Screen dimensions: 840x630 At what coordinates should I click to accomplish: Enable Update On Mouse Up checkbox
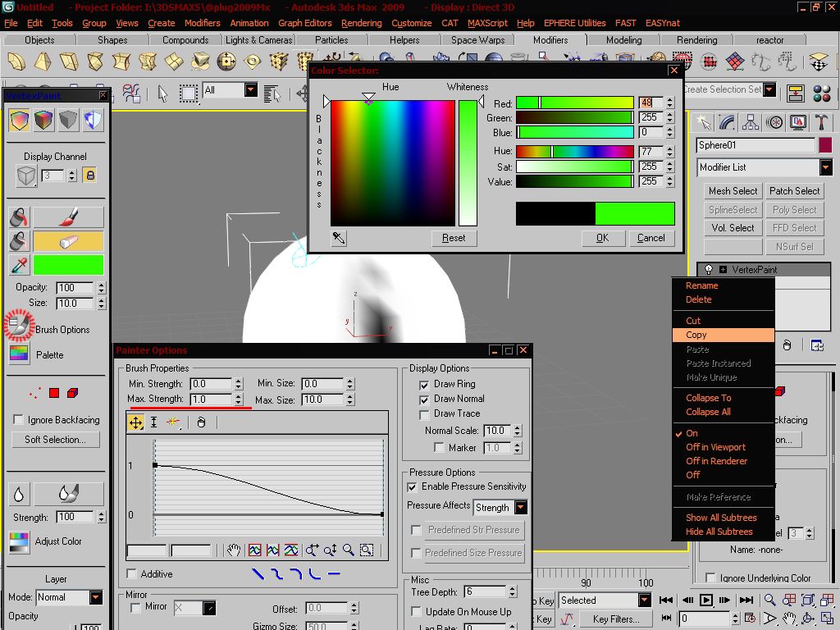[x=416, y=611]
